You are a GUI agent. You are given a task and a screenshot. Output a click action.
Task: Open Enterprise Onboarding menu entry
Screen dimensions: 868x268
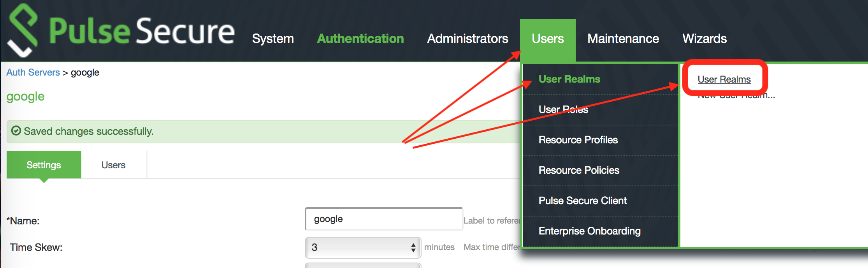589,231
